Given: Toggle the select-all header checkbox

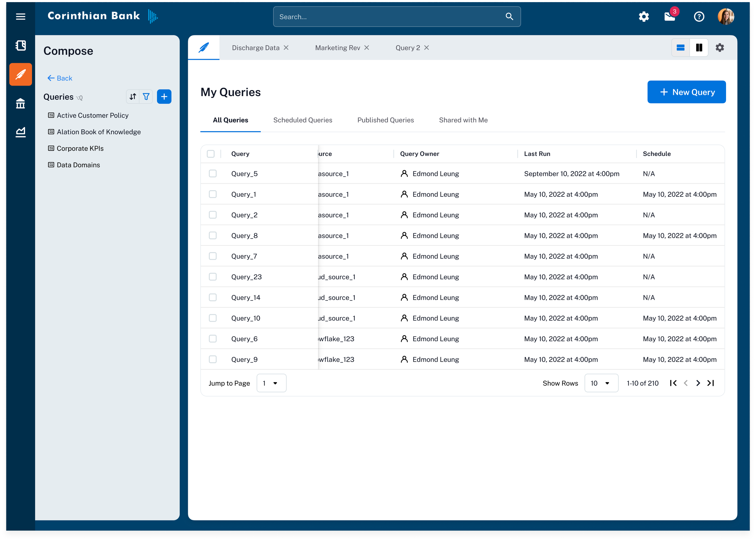Looking at the screenshot, I should coord(211,154).
